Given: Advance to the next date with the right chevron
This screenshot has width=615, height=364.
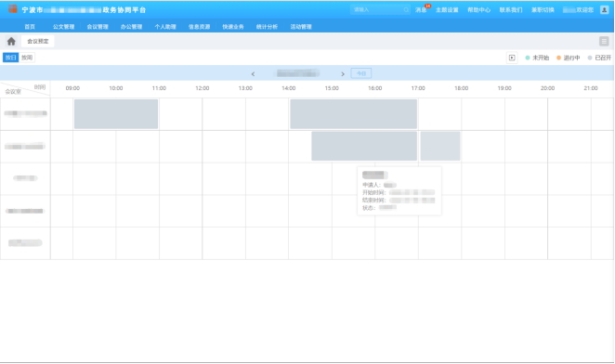Looking at the screenshot, I should pyautogui.click(x=343, y=73).
